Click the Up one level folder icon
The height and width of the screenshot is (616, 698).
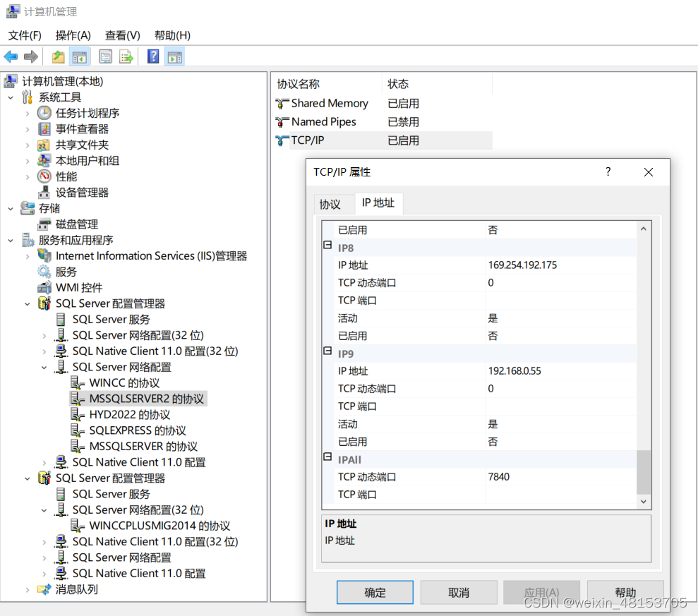[x=59, y=56]
